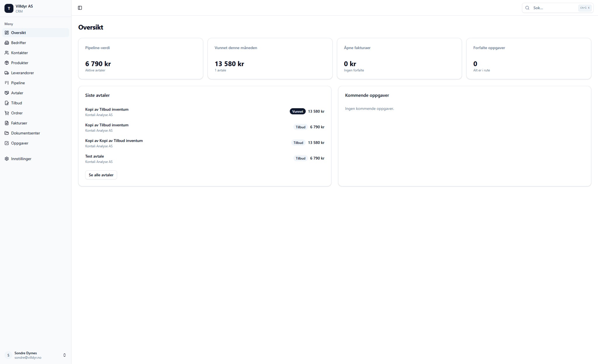The width and height of the screenshot is (598, 364).
Task: Open Kontakter via the people icon
Action: (7, 52)
